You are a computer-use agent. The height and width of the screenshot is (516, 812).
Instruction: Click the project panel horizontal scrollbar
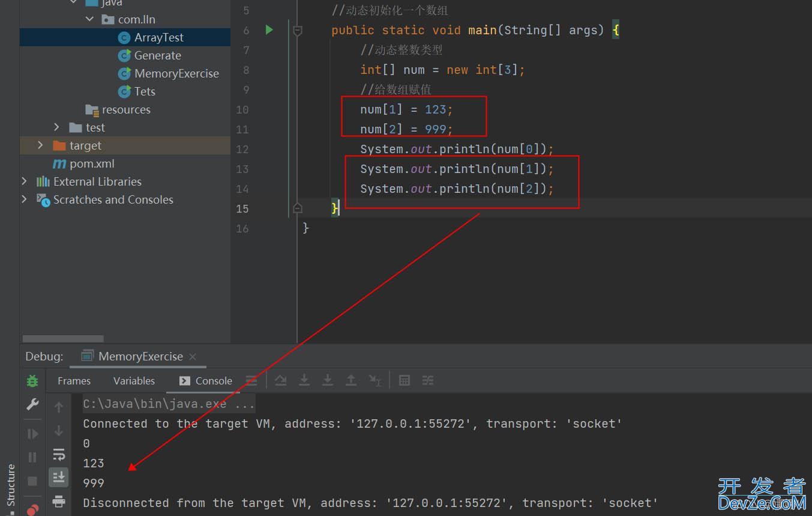[63, 339]
